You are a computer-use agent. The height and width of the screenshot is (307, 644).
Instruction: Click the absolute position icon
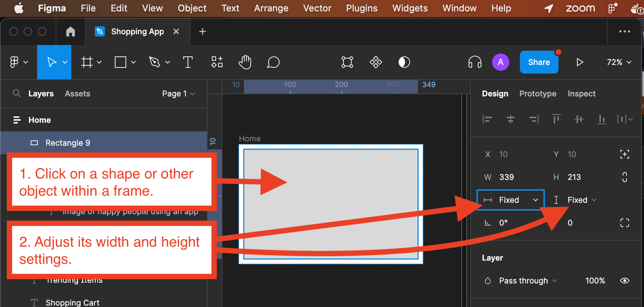click(625, 154)
